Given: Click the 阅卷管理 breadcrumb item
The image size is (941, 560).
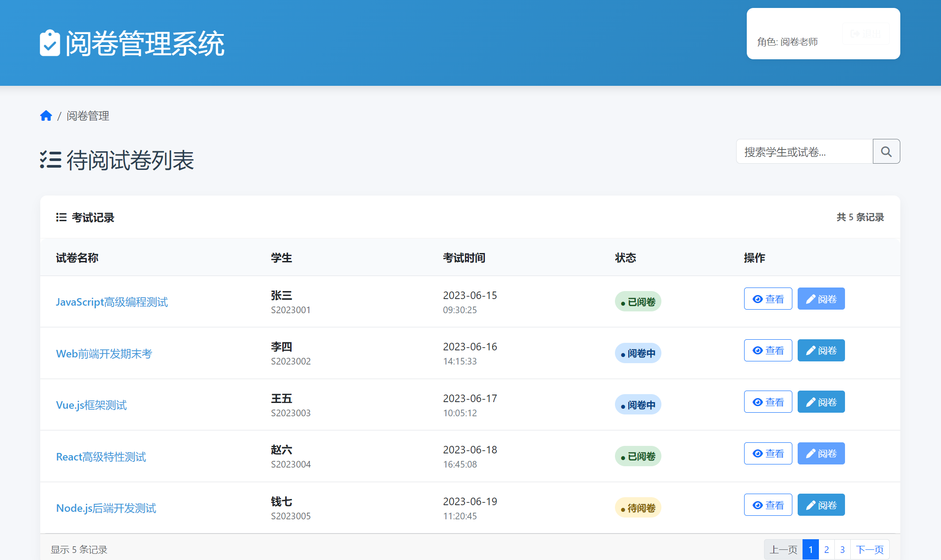Looking at the screenshot, I should pyautogui.click(x=88, y=116).
